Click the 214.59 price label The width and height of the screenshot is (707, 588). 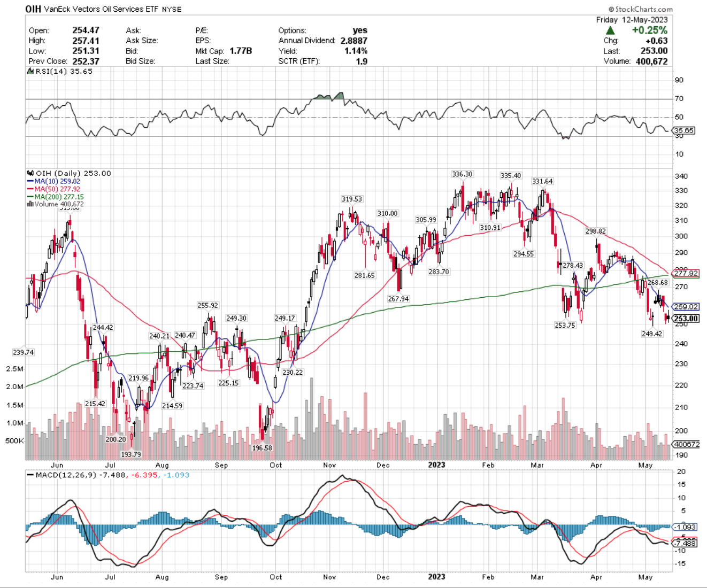click(172, 406)
